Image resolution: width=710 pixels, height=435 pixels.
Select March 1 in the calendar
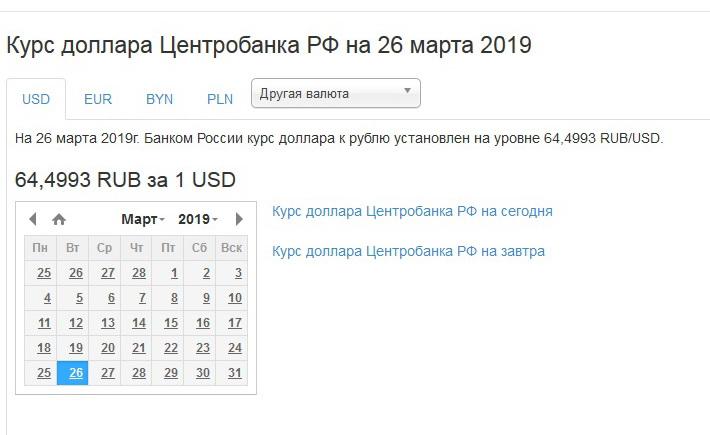click(x=168, y=273)
